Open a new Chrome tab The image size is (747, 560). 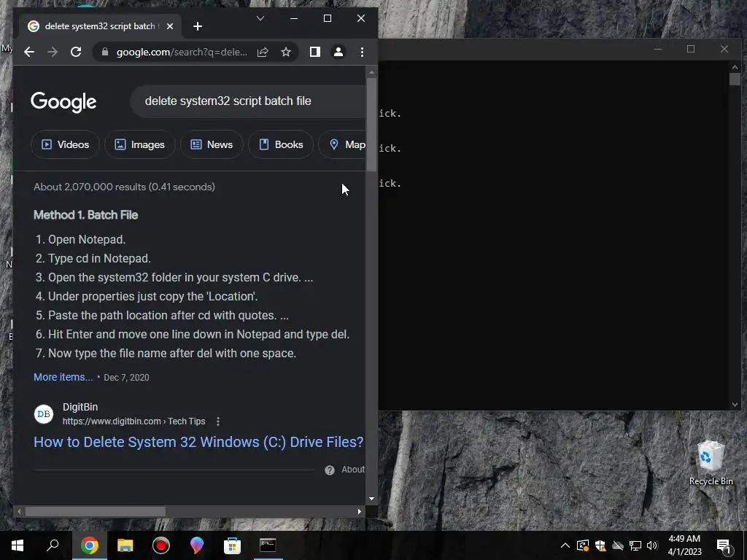tap(198, 26)
